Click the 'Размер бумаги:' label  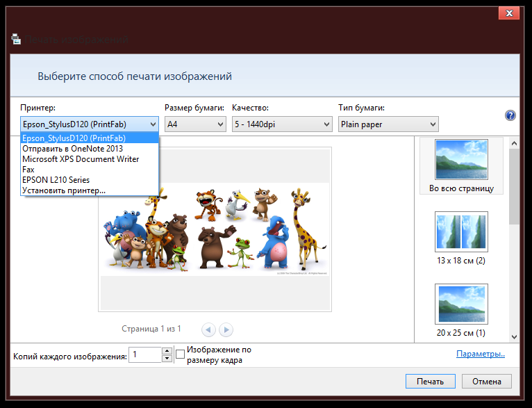pyautogui.click(x=194, y=108)
